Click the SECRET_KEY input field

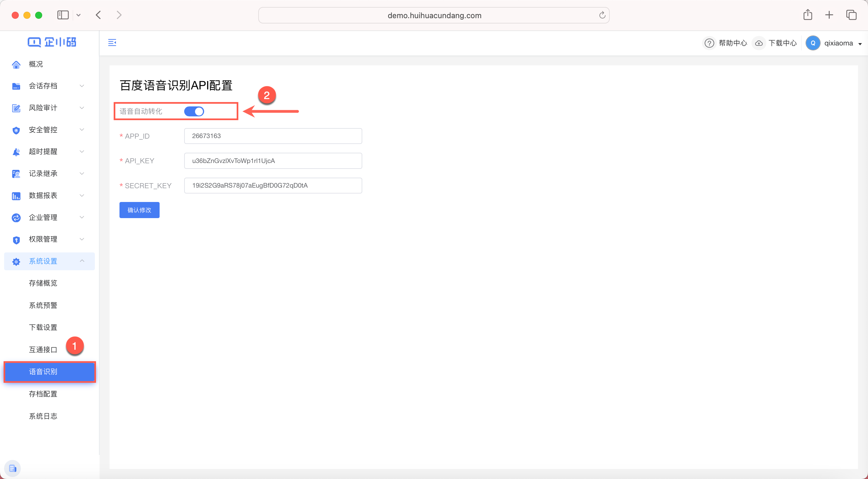click(x=273, y=186)
